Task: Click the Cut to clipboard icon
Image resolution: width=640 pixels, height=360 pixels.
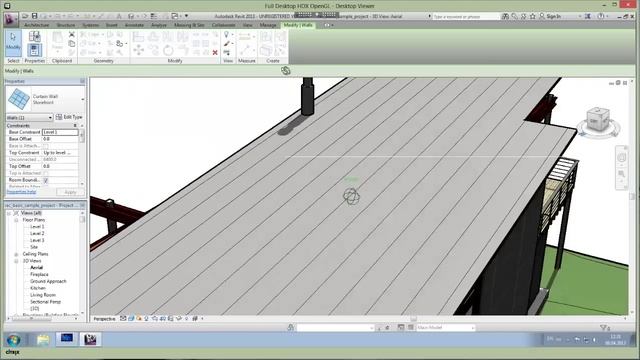Action: pyautogui.click(x=71, y=35)
